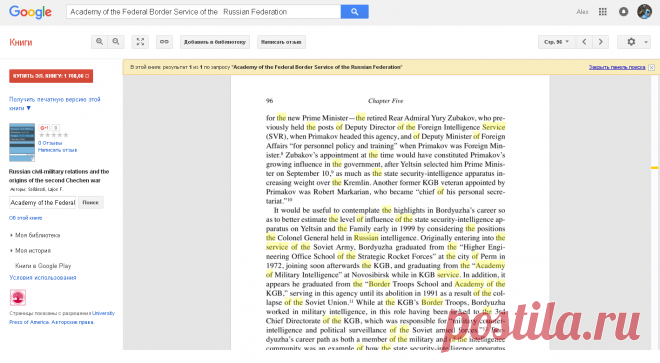This screenshot has height=363, width=660.
Task: Click the in-book search input field
Action: click(43, 203)
